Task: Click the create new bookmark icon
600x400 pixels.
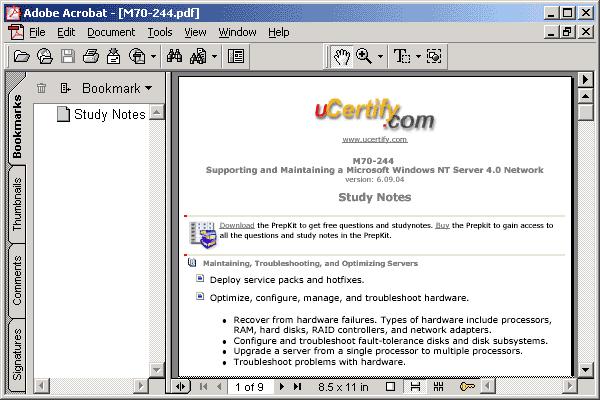Action: (65, 88)
